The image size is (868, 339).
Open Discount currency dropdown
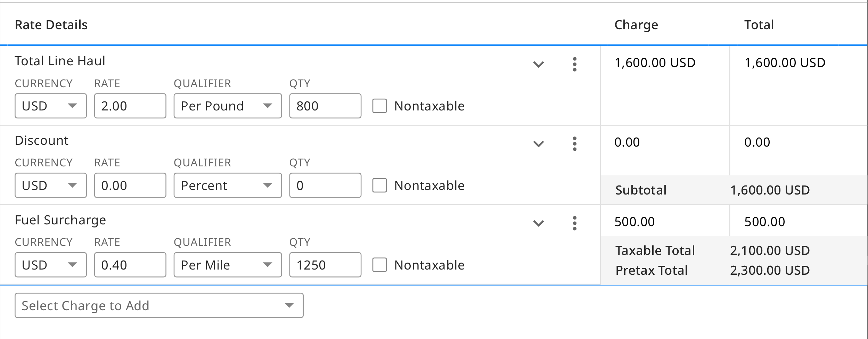point(51,185)
